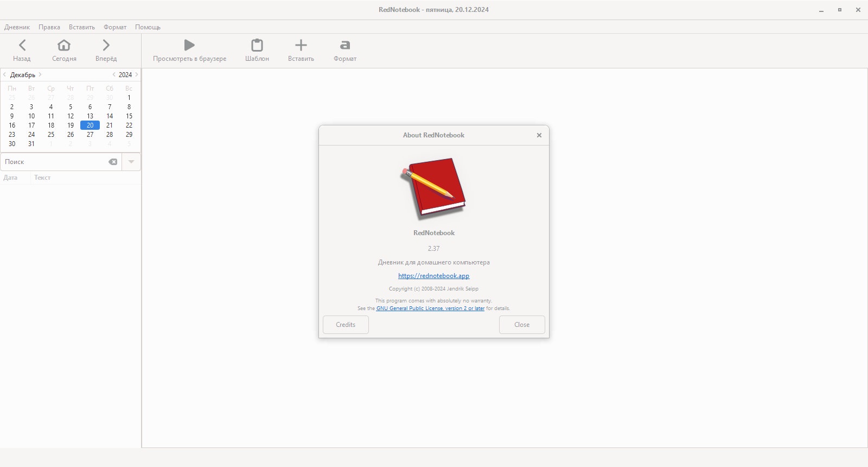
Task: Select December 9 in the calendar
Action: (x=12, y=116)
